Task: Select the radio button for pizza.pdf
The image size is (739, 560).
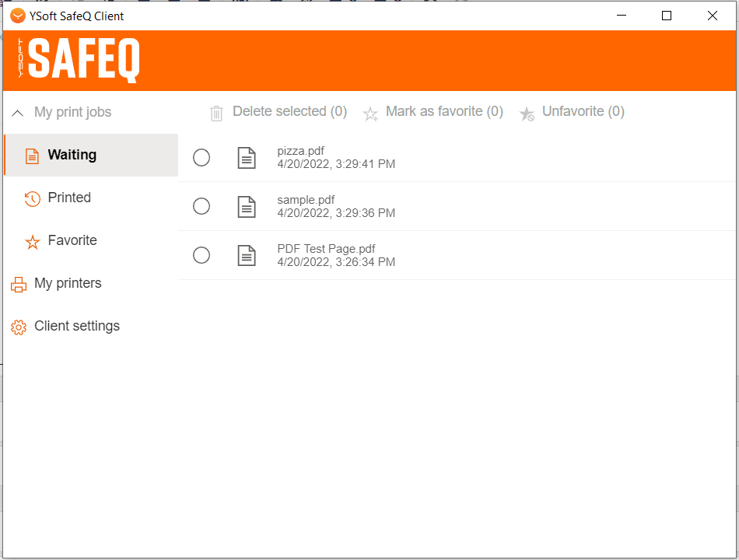Action: point(201,158)
